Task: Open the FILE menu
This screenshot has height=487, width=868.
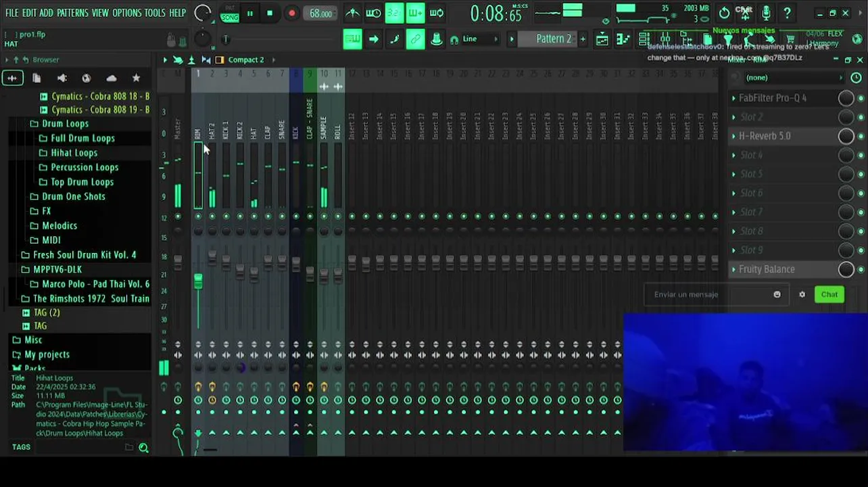Action: tap(12, 13)
